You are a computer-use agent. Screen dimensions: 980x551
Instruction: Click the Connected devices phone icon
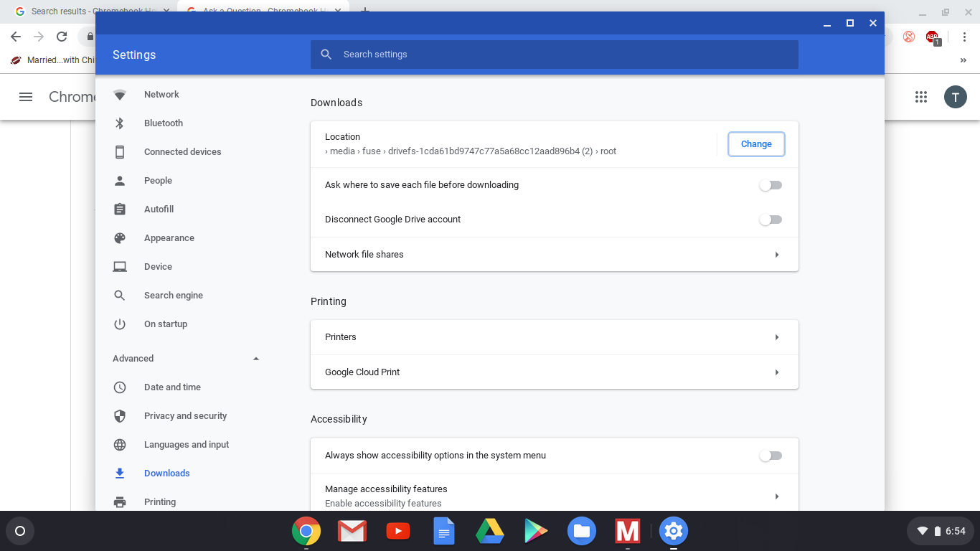tap(120, 152)
